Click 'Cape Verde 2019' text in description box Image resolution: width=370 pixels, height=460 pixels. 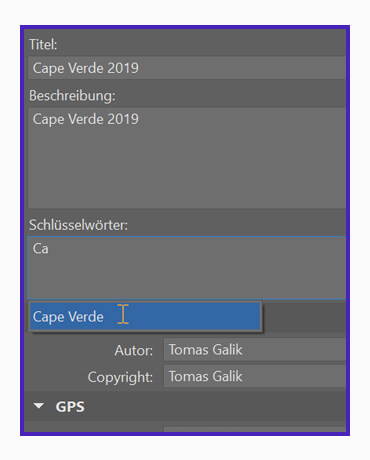[86, 119]
